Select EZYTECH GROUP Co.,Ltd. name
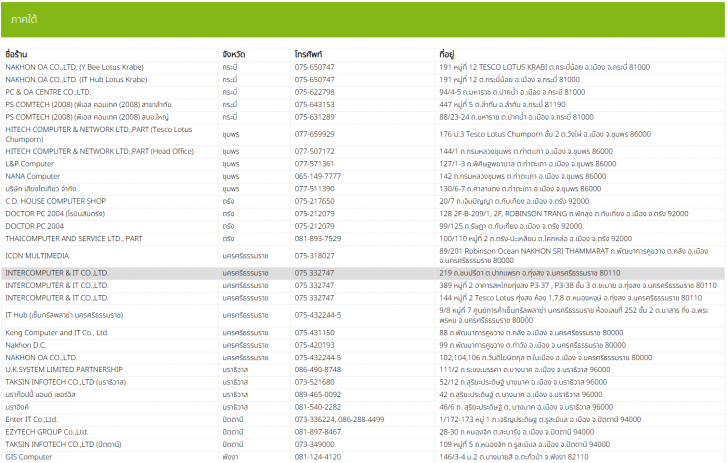 (46, 432)
